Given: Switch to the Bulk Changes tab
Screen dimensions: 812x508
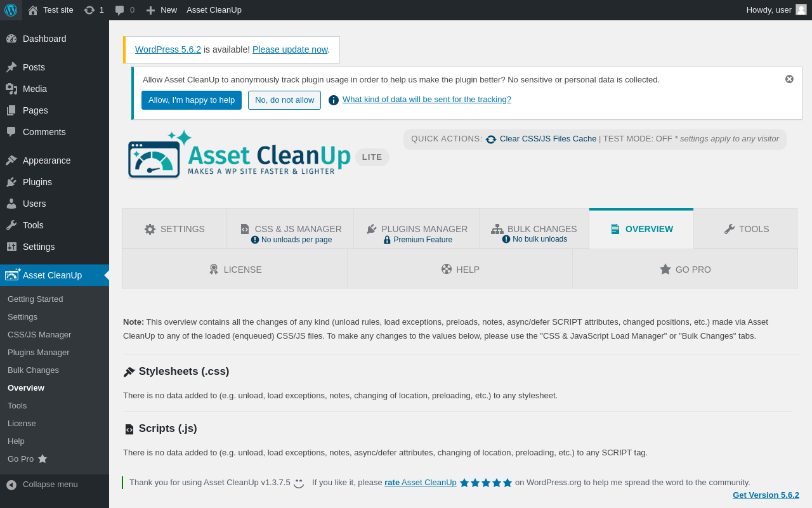Looking at the screenshot, I should [x=534, y=229].
